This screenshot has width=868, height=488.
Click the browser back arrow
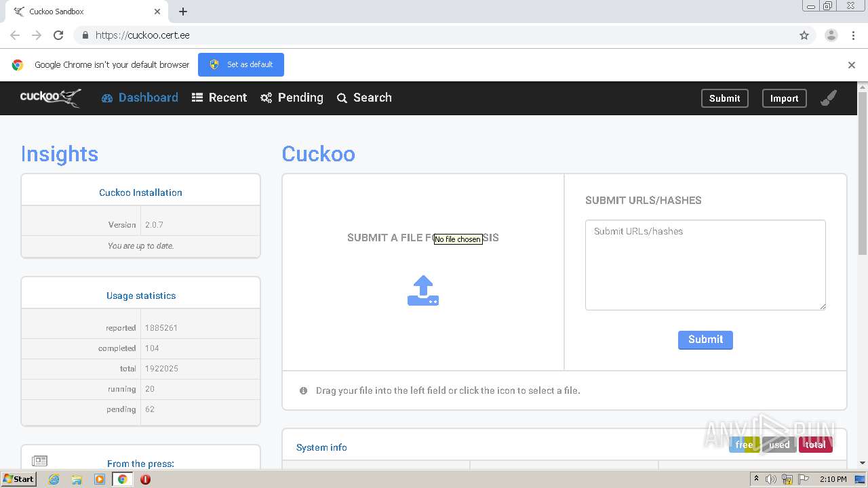click(x=15, y=35)
